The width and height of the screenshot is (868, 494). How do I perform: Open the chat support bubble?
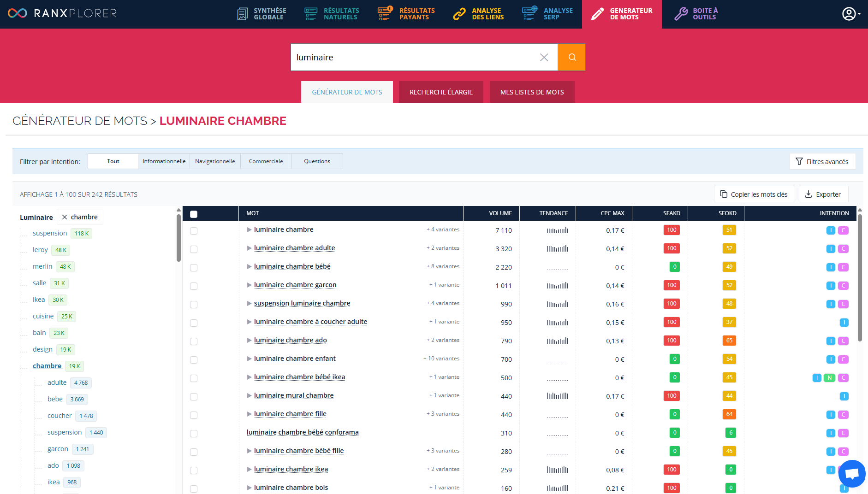[851, 473]
